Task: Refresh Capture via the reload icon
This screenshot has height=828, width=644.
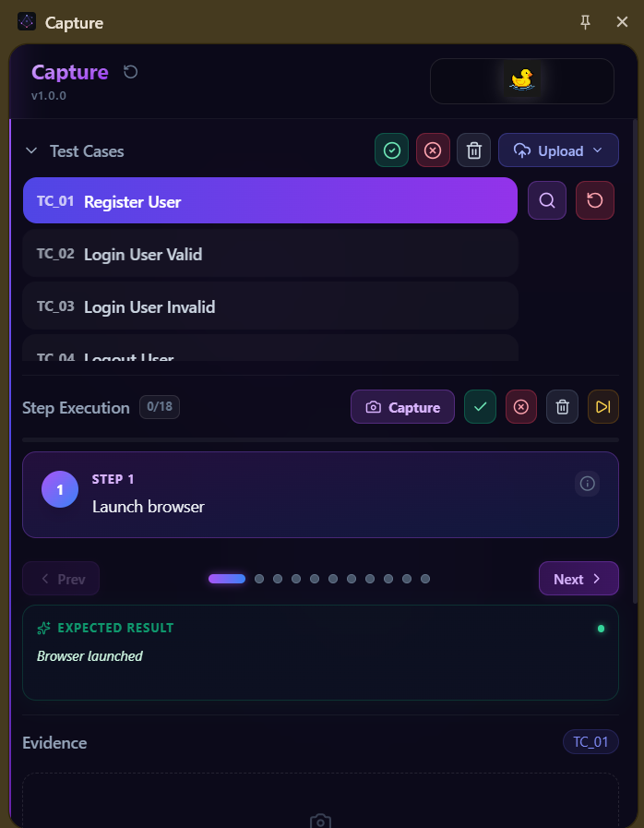Action: click(x=129, y=71)
